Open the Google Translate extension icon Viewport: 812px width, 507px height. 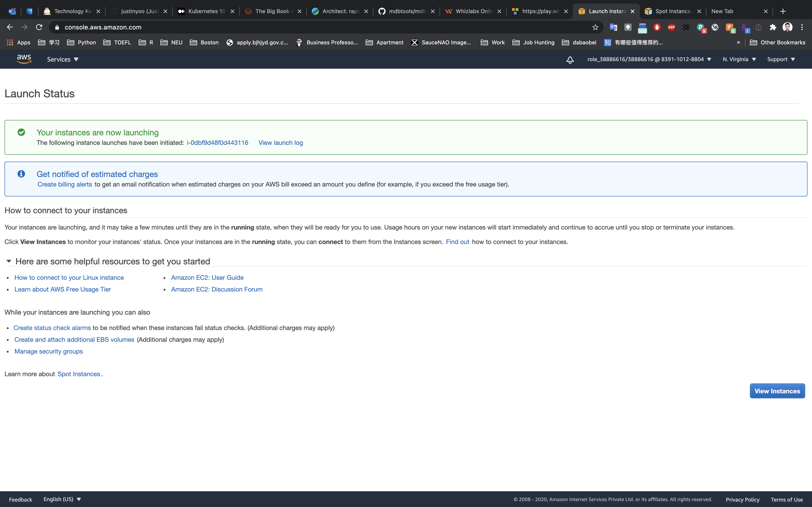pyautogui.click(x=613, y=27)
